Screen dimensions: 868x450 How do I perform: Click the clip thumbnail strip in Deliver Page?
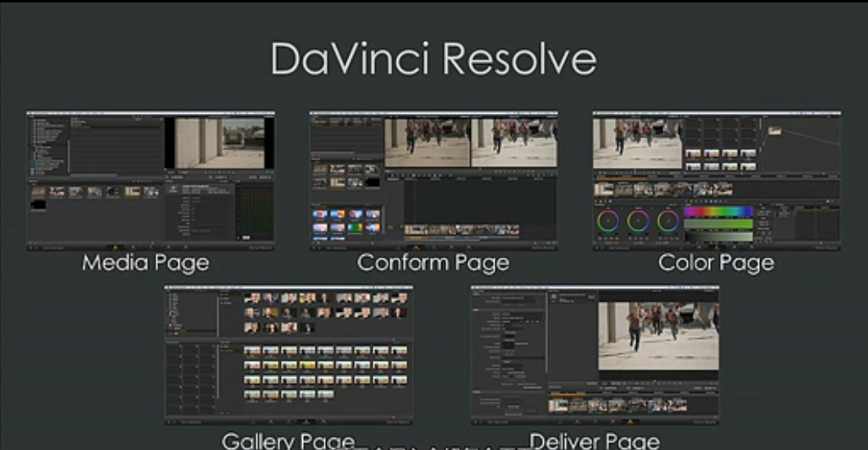coord(617,406)
